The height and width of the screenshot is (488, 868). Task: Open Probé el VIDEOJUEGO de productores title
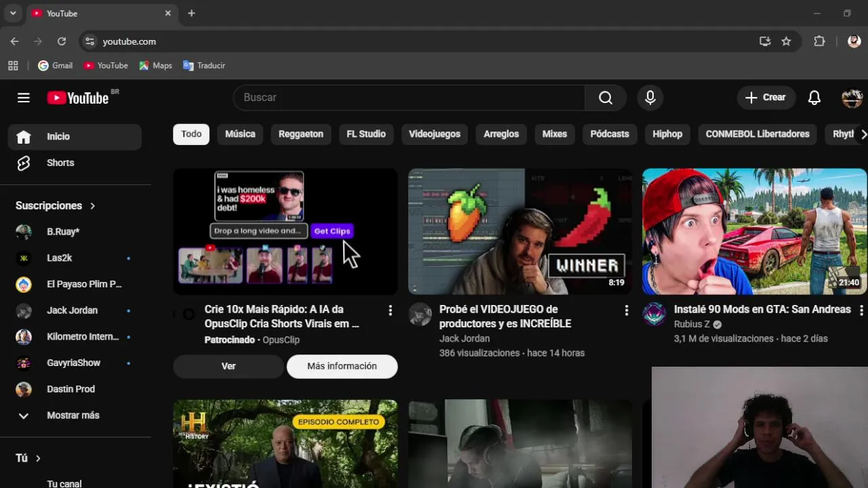pyautogui.click(x=505, y=317)
